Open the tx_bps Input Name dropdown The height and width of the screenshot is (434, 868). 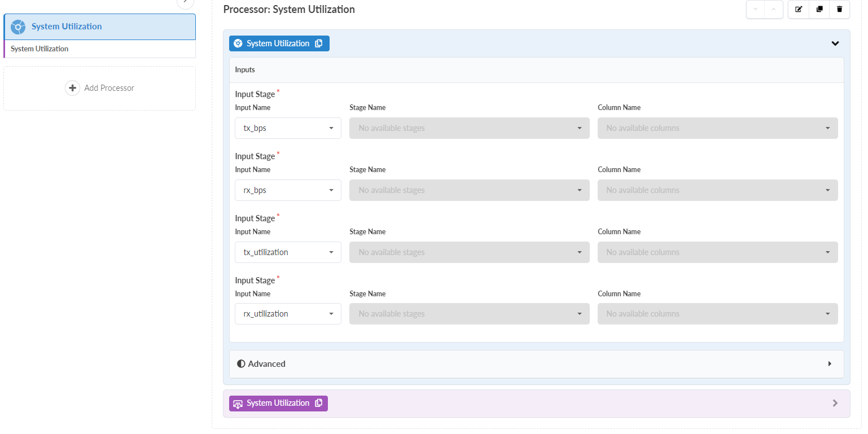click(288, 128)
